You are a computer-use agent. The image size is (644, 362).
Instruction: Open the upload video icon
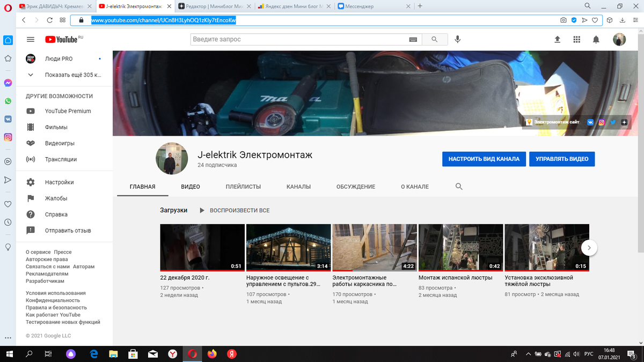pos(557,40)
